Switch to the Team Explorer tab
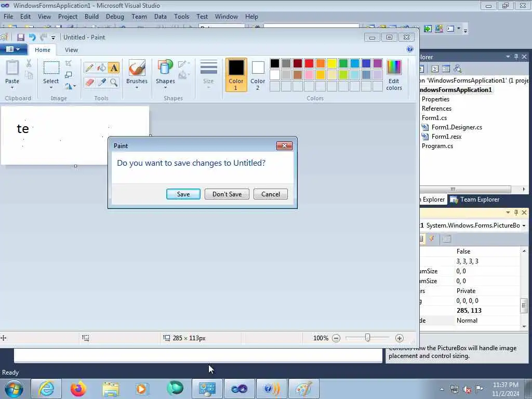The height and width of the screenshot is (399, 532). [475, 199]
